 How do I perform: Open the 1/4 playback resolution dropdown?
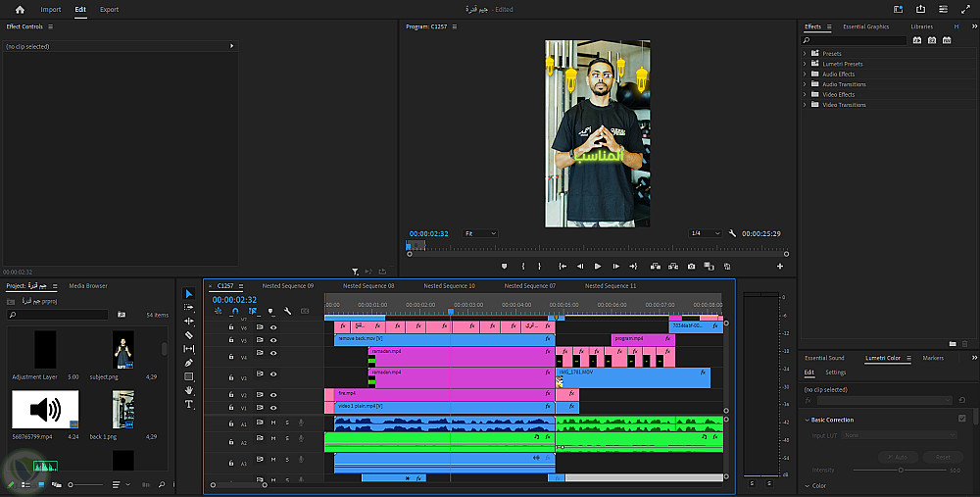point(706,233)
